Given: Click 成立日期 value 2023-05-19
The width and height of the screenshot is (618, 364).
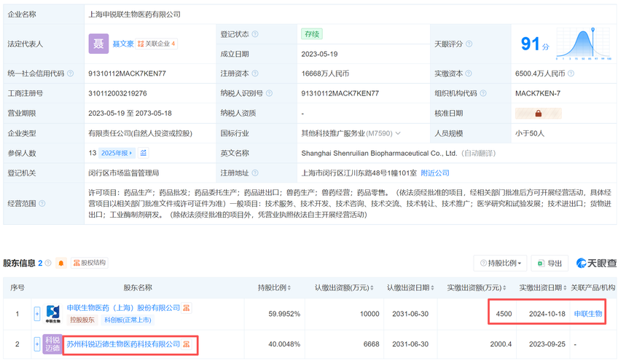Looking at the screenshot, I should [320, 54].
